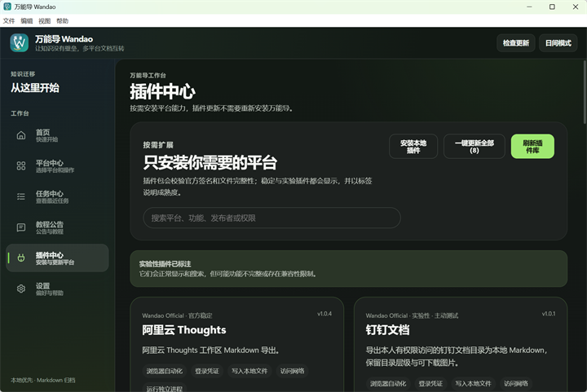Open 设置 in the sidebar

tap(57, 288)
